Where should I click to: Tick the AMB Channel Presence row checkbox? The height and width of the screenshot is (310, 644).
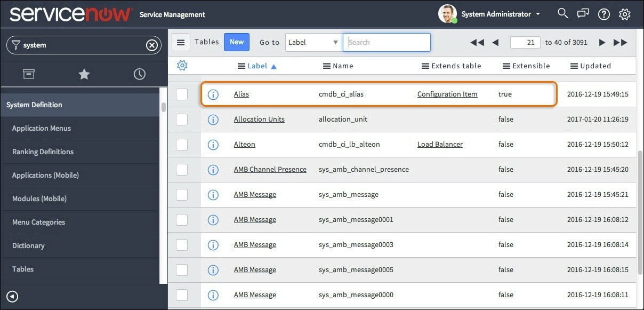(x=182, y=170)
